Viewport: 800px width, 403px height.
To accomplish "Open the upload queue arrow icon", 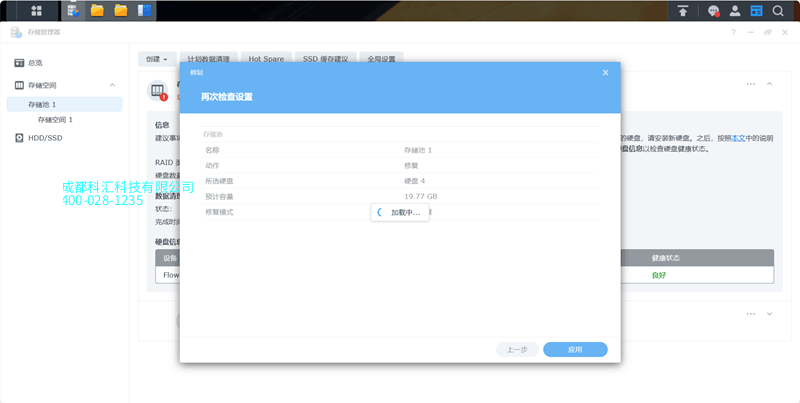I will pos(683,11).
